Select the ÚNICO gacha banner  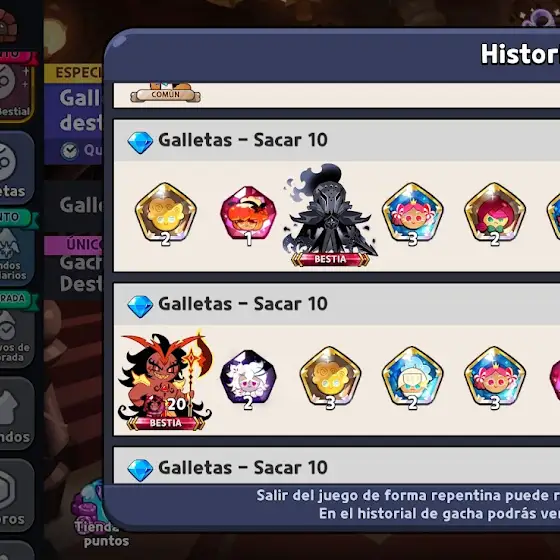click(73, 266)
